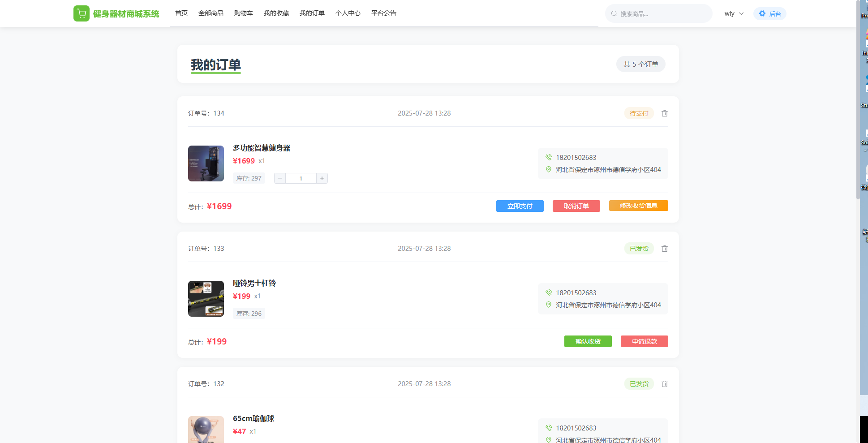Focus the 搜索商品 search field
The height and width of the screenshot is (443, 868).
pos(663,14)
